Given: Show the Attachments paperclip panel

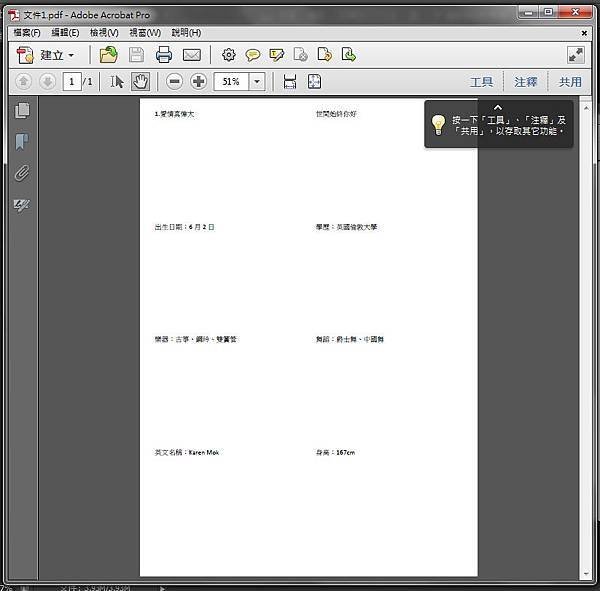Looking at the screenshot, I should coord(22,173).
